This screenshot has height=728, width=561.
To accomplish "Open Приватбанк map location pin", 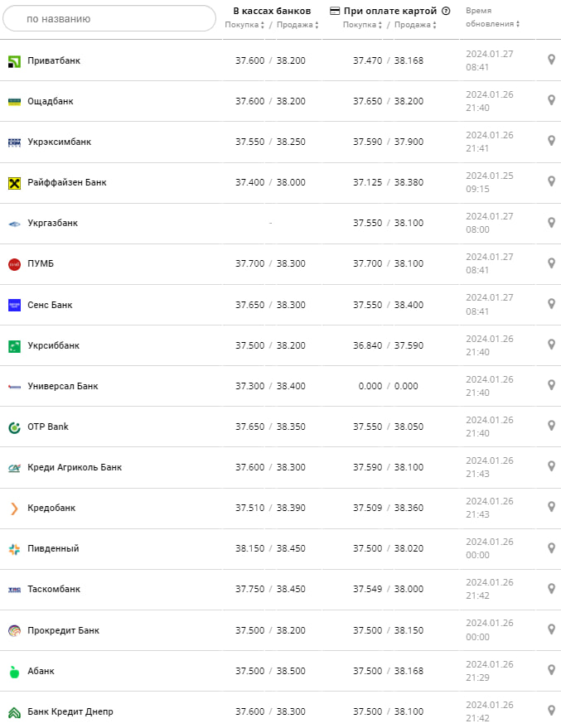I will pyautogui.click(x=551, y=60).
